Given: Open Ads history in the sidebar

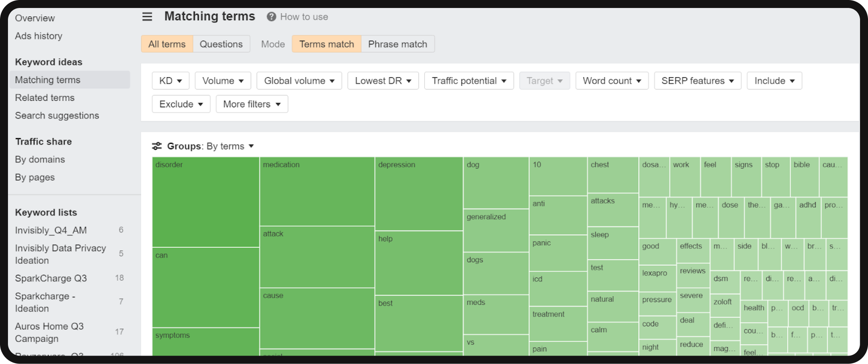Looking at the screenshot, I should tap(39, 36).
